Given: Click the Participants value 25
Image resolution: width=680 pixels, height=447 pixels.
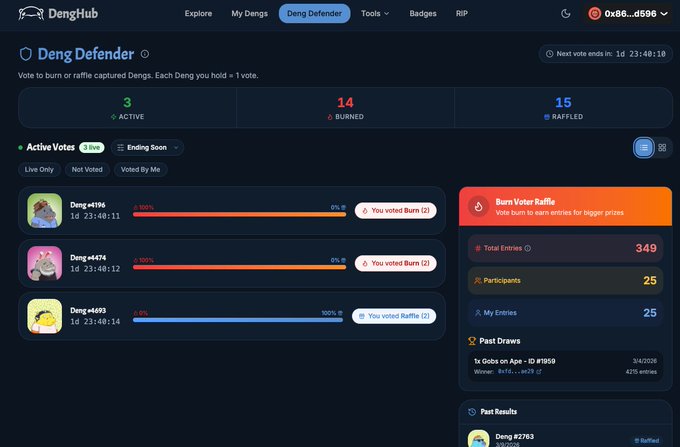Looking at the screenshot, I should point(650,281).
